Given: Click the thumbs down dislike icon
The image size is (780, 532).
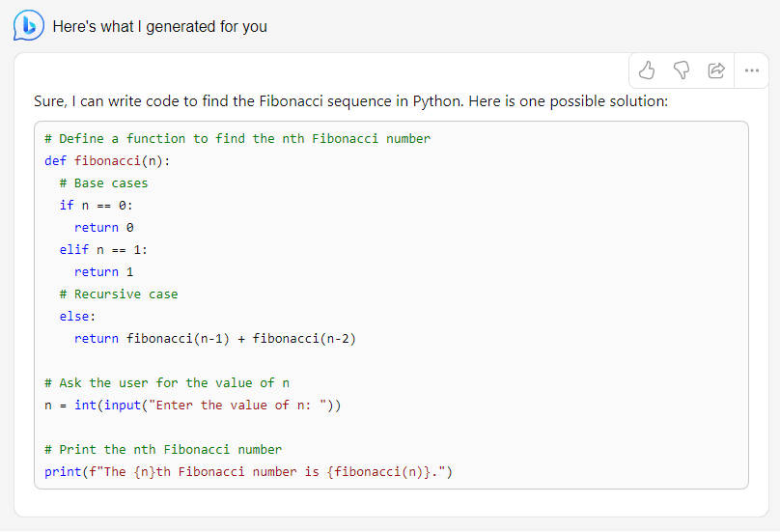Looking at the screenshot, I should 682,70.
